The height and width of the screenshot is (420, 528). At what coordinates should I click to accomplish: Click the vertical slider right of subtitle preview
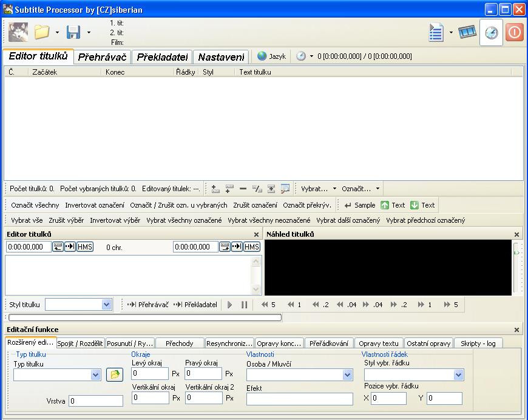pos(516,268)
